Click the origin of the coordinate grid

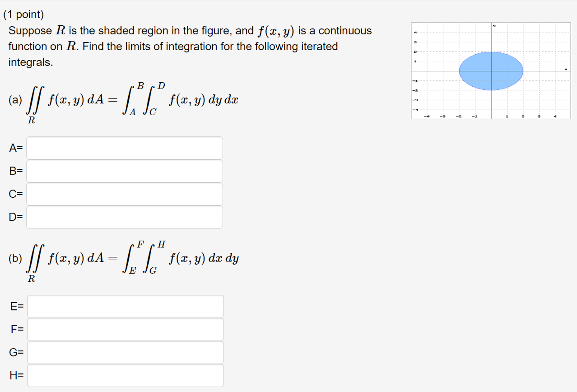coord(491,71)
